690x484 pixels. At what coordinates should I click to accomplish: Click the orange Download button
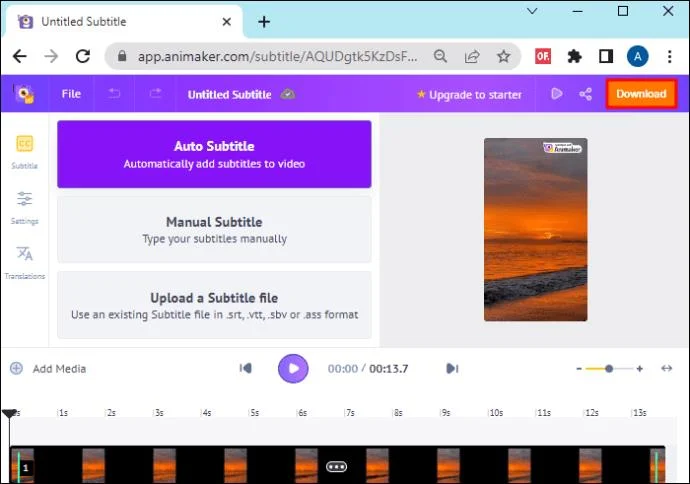(x=641, y=94)
